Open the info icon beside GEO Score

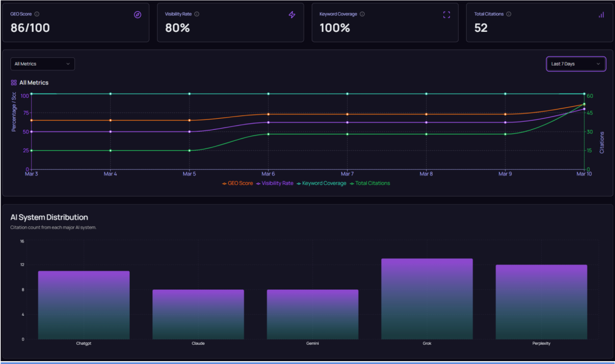click(38, 14)
